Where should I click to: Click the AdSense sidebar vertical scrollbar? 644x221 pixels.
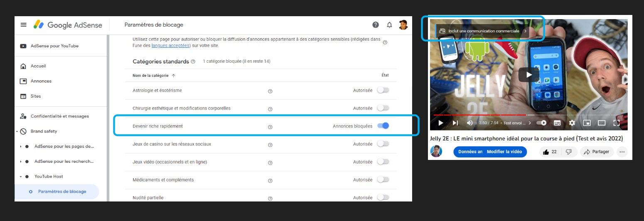click(107, 118)
